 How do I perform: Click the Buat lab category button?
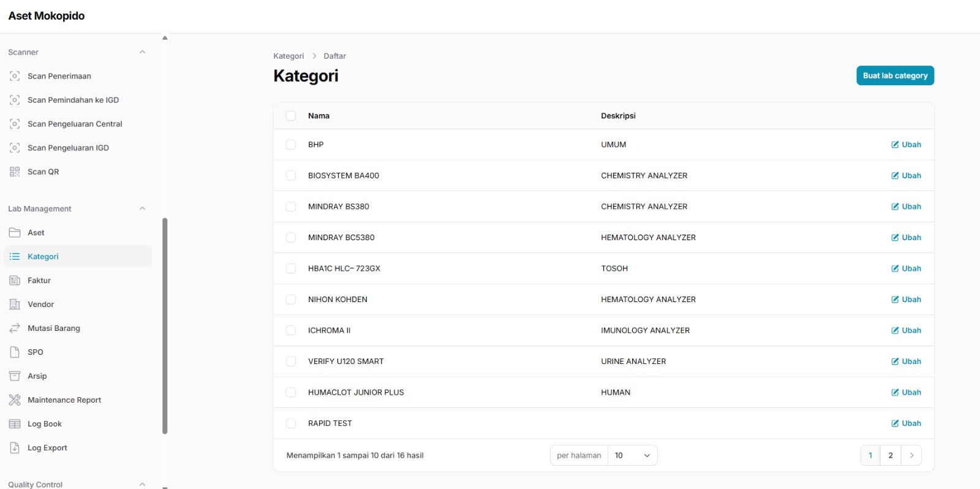895,75
